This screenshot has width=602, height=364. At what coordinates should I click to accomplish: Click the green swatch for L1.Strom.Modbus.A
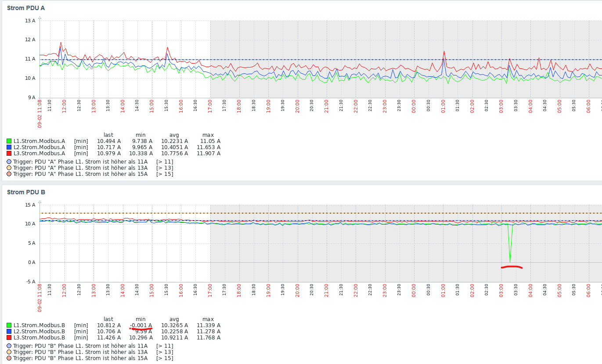click(x=9, y=141)
